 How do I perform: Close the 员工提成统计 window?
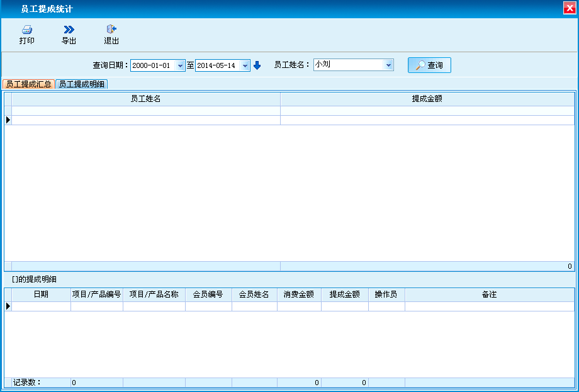coord(570,9)
